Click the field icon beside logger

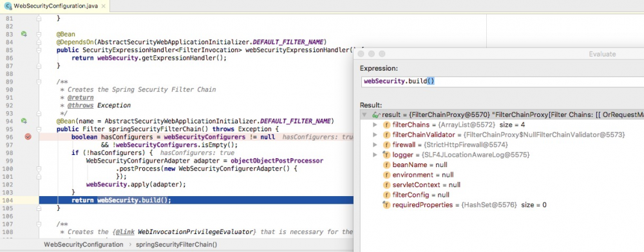coord(386,155)
